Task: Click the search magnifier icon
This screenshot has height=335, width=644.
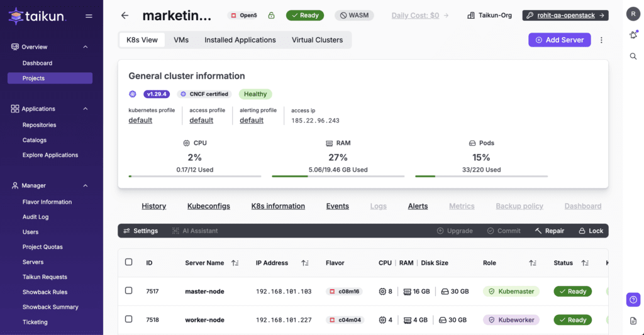Action: point(633,57)
